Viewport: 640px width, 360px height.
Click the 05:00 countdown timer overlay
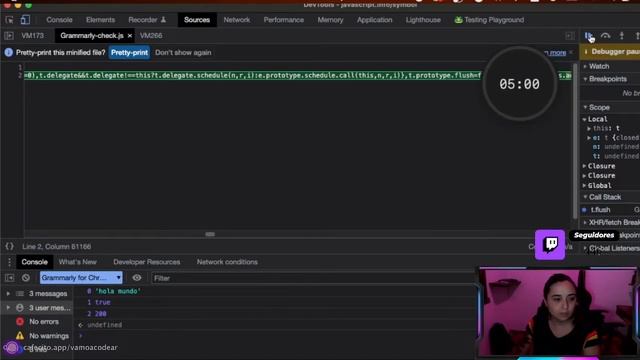[x=519, y=84]
